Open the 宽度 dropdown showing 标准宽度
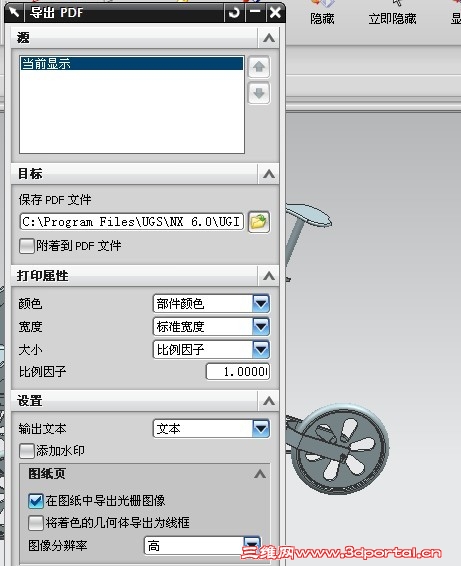The width and height of the screenshot is (461, 566). 211,327
